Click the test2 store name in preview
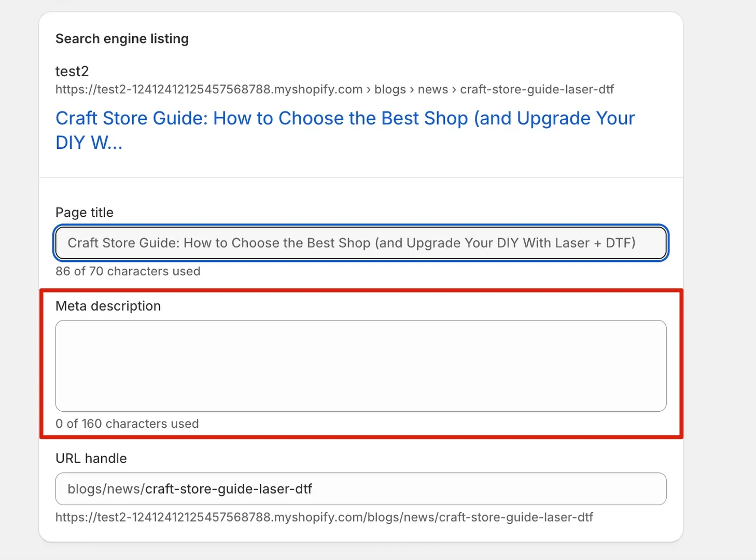Screen dimensions: 756x560 pyautogui.click(x=72, y=71)
